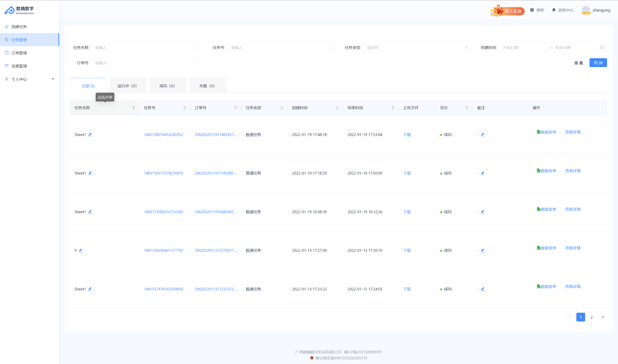View 查看详情 for task 1483730571078270976
Viewport: 618px width, 364px height.
[x=573, y=171]
